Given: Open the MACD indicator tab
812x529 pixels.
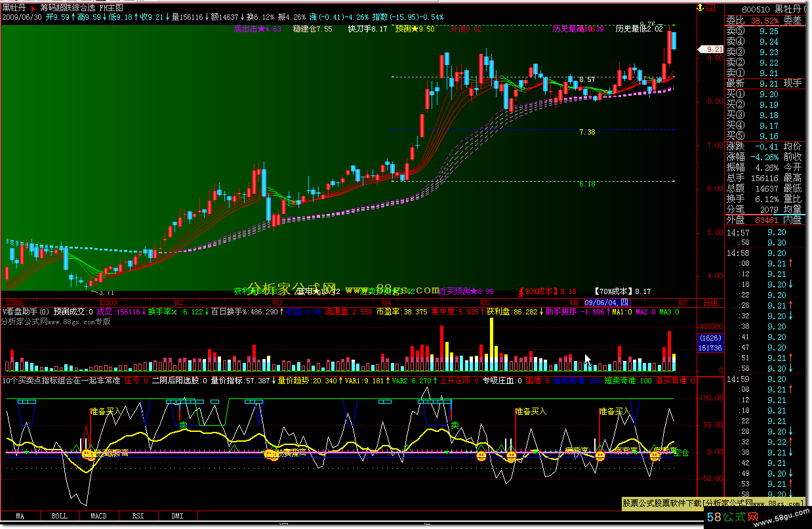Looking at the screenshot, I should (98, 516).
